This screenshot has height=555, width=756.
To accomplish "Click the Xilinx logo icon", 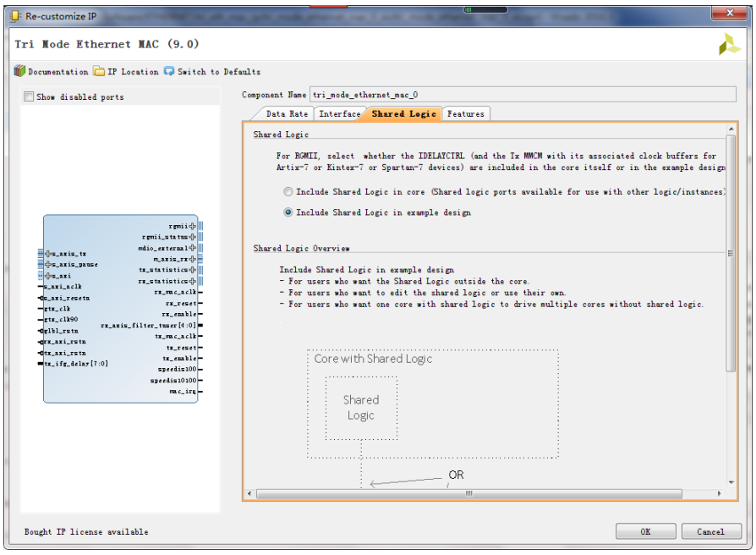I will point(729,44).
